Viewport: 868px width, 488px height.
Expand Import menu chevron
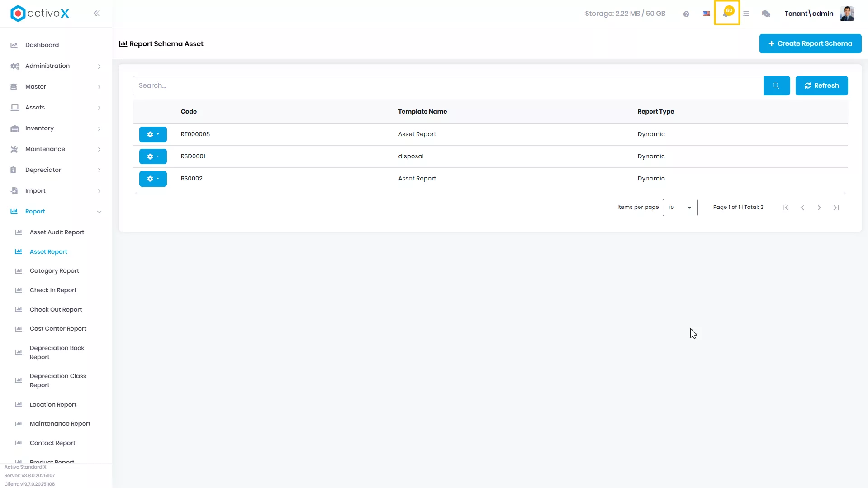point(99,191)
